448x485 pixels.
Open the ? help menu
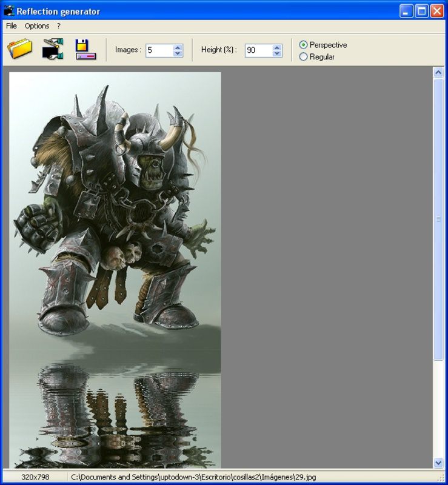tap(58, 26)
